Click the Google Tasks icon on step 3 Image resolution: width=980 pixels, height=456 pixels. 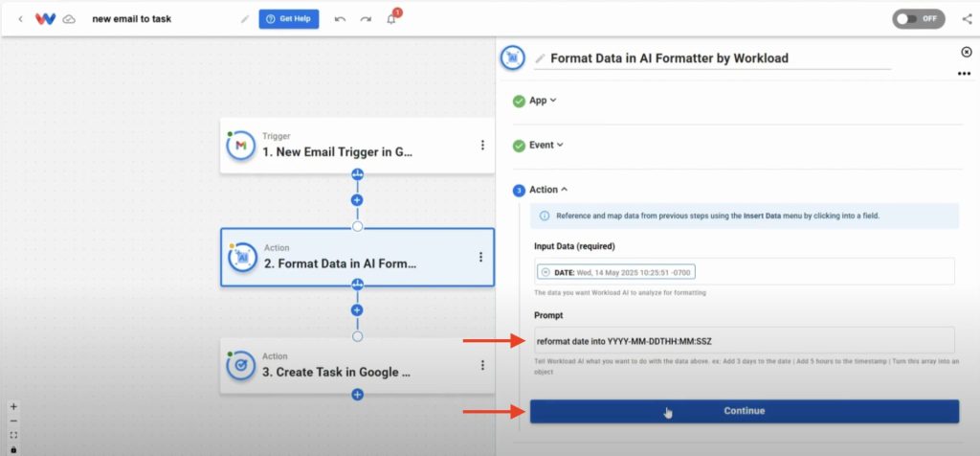pyautogui.click(x=240, y=366)
